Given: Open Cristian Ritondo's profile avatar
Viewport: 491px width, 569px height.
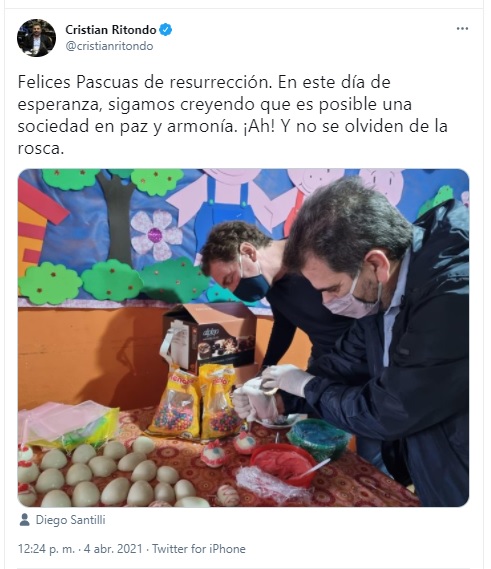Looking at the screenshot, I should click(x=36, y=38).
